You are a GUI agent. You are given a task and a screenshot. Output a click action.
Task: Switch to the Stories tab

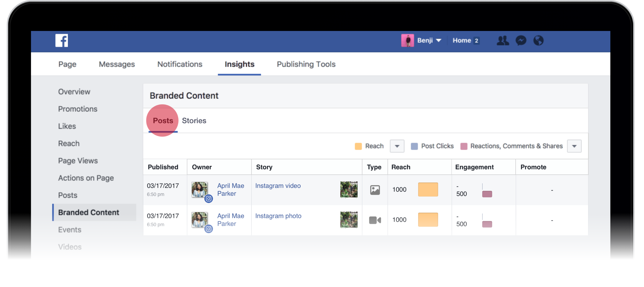click(x=194, y=121)
